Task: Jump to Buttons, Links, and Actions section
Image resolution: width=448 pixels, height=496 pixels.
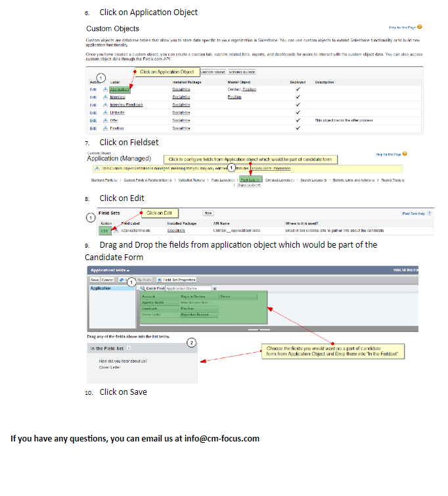Action: (x=353, y=180)
